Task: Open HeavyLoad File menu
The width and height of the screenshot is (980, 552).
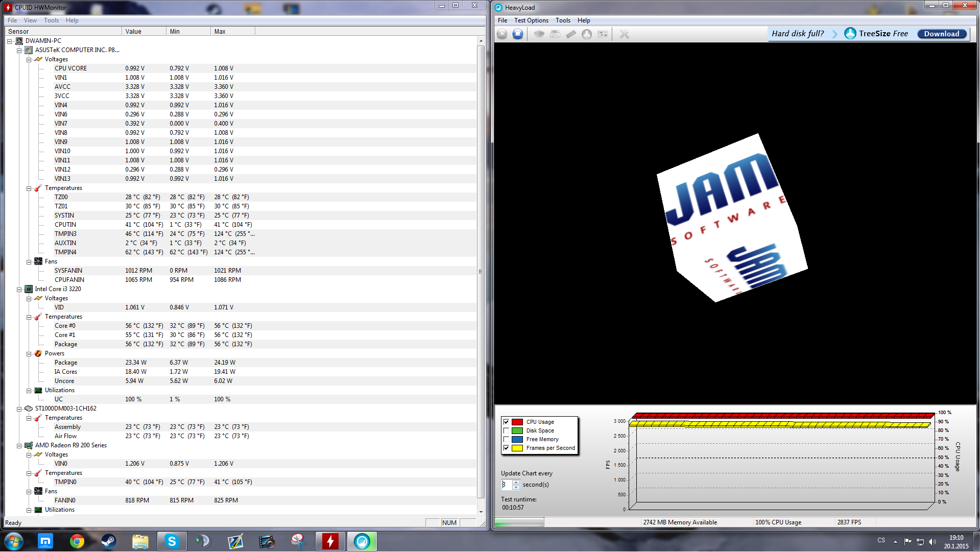Action: coord(503,20)
